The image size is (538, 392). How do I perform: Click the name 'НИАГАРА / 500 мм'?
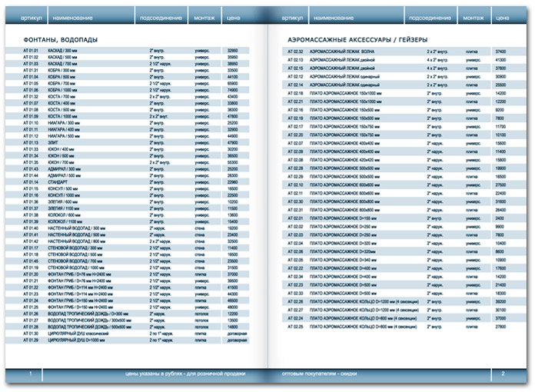tap(64, 136)
